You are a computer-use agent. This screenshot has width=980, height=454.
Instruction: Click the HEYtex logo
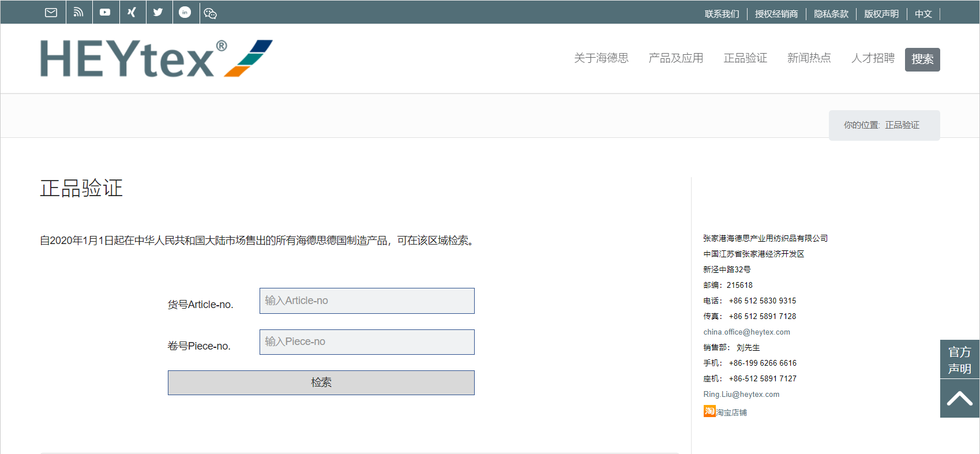[156, 58]
